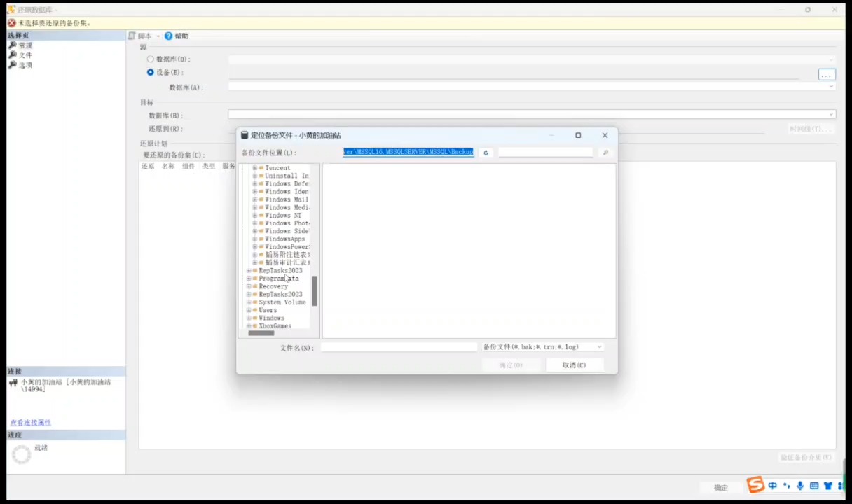Open Sogou soft keyboard icon

pyautogui.click(x=814, y=486)
